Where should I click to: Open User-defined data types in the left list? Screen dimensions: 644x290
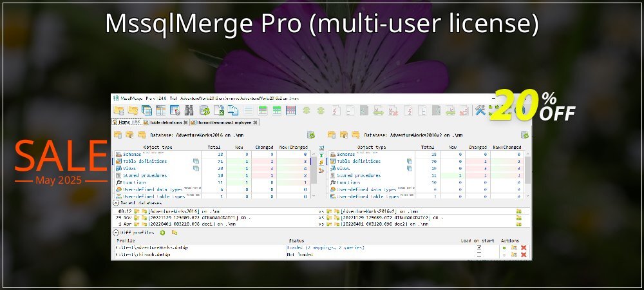pos(153,189)
